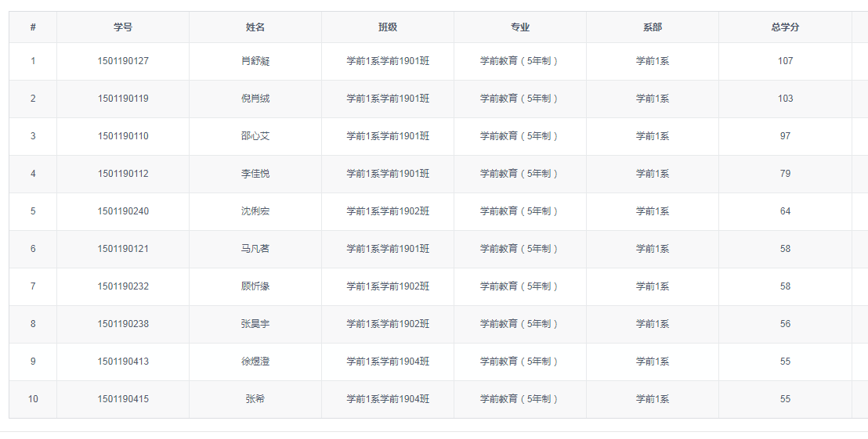Click the 专业 column header
The width and height of the screenshot is (868, 439).
pyautogui.click(x=520, y=27)
